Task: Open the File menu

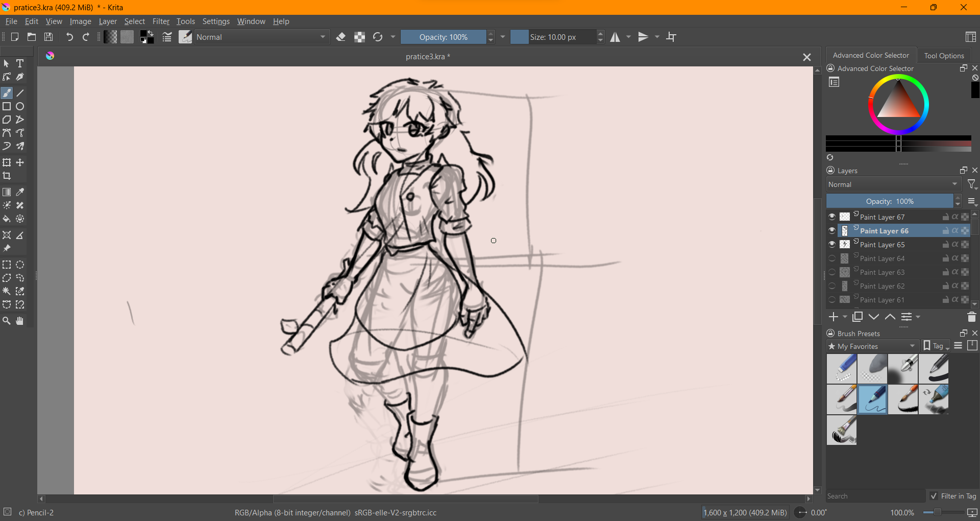Action: click(x=11, y=21)
